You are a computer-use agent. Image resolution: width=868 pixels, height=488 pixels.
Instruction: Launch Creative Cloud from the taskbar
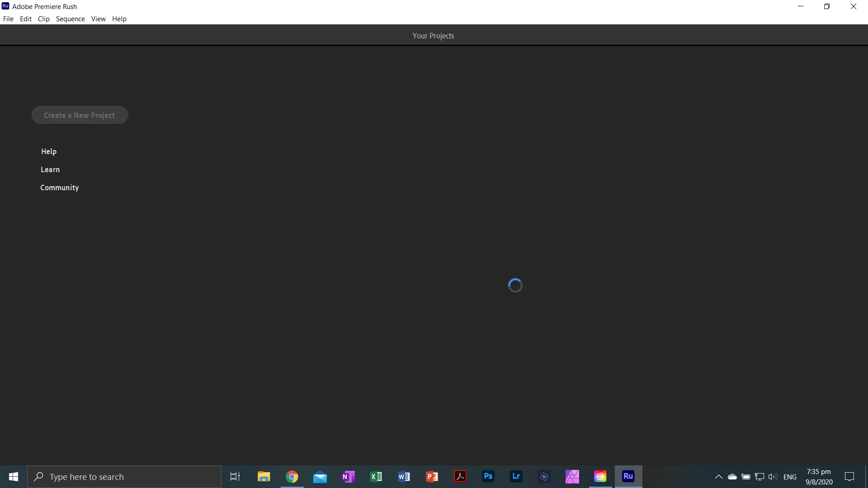(x=600, y=476)
